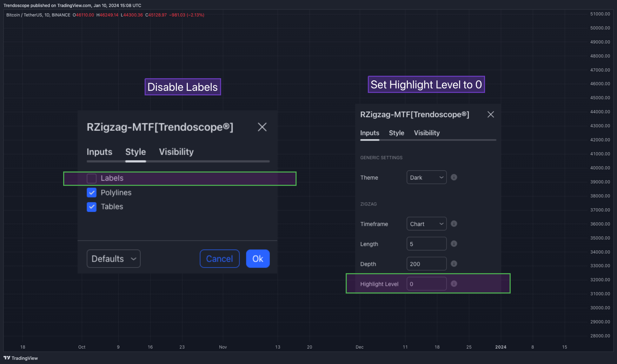Viewport: 617px width, 364px height.
Task: Open the Theme dropdown set to Dark
Action: tap(426, 177)
